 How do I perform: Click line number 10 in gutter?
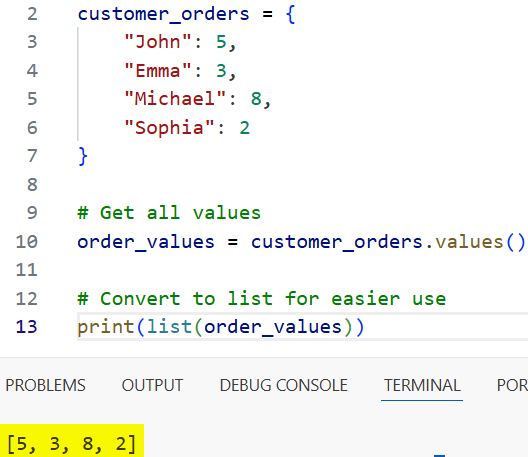tap(26, 242)
